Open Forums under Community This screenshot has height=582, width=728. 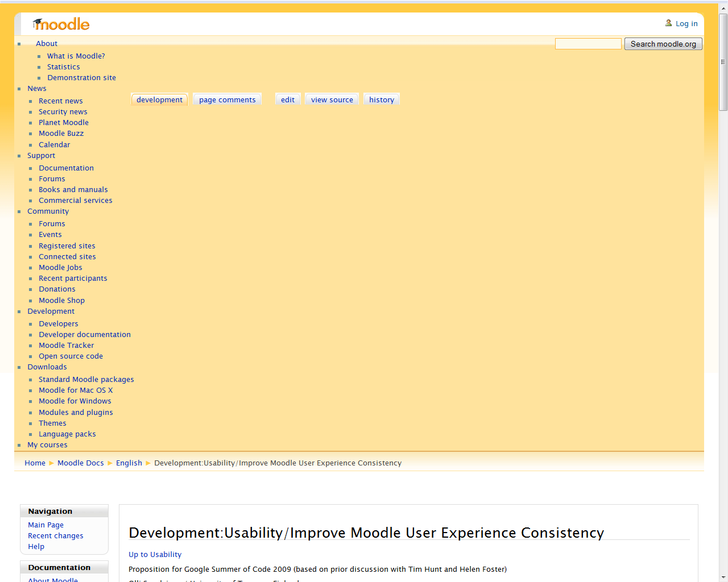[x=52, y=224]
